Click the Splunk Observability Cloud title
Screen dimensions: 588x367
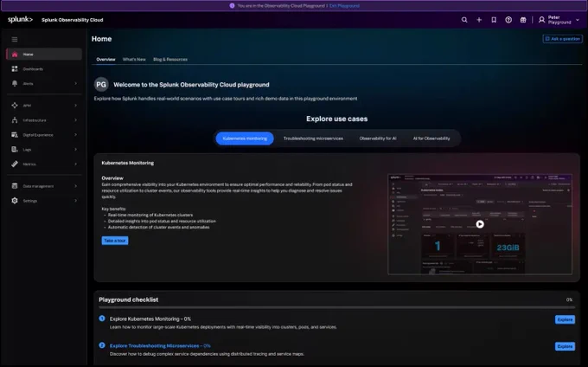point(73,20)
